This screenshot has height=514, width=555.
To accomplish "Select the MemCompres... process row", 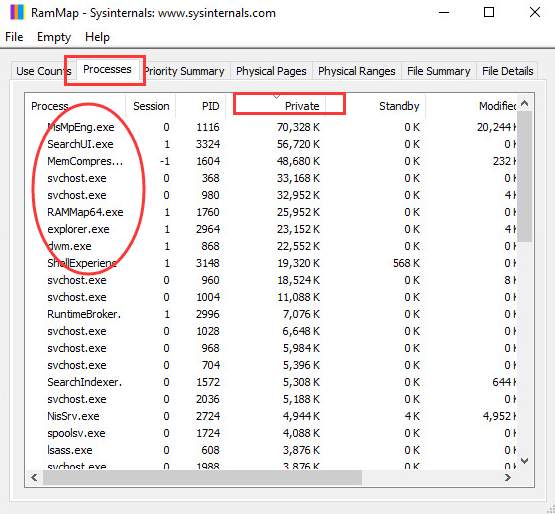I will tap(271, 161).
